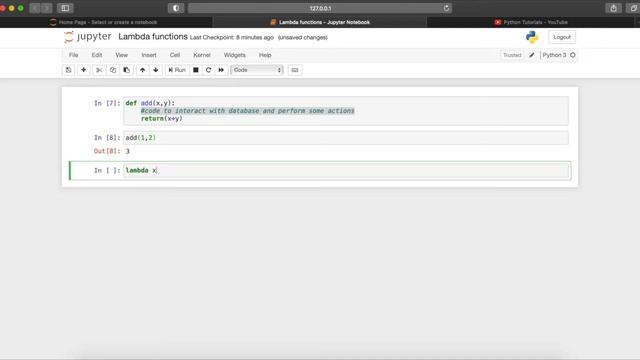Click the Python logo icon
The height and width of the screenshot is (360, 640).
click(x=532, y=37)
